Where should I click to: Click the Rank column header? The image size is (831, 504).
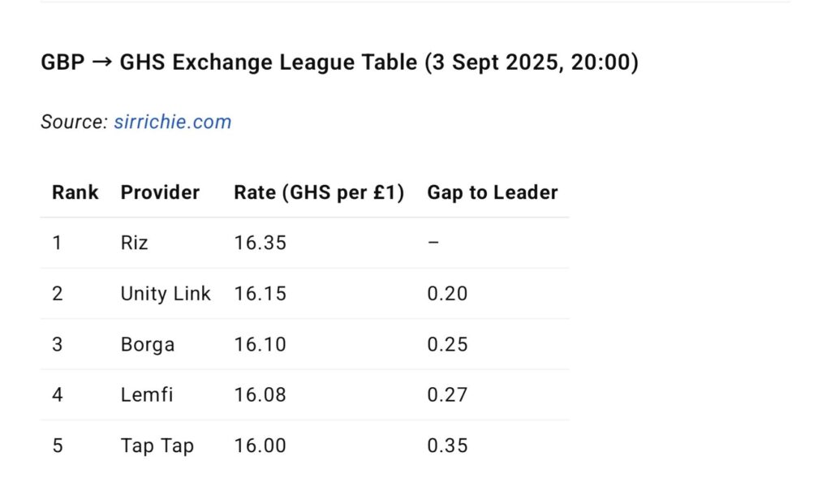tap(75, 192)
